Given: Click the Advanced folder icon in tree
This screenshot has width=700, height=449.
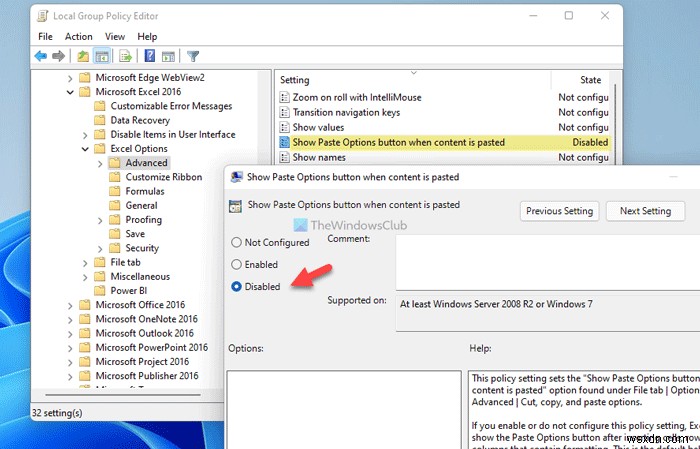Looking at the screenshot, I should pos(115,163).
